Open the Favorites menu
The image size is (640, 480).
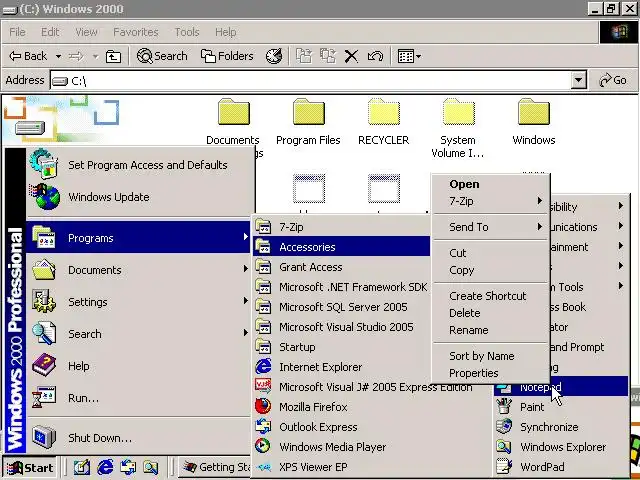(x=136, y=32)
